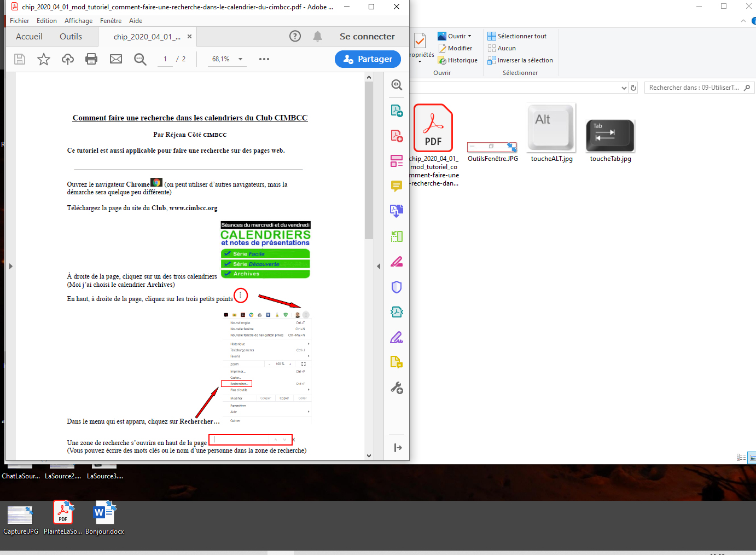
Task: Print the document using printer icon
Action: [91, 59]
